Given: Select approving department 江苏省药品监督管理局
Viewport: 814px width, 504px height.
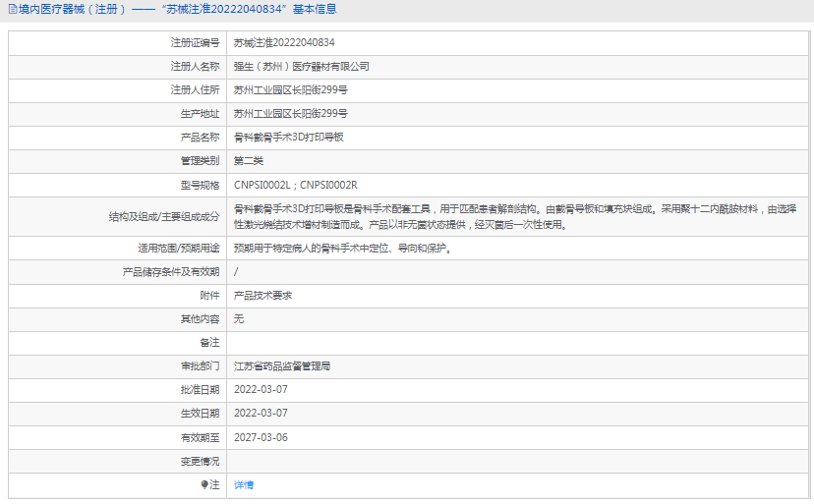Looking at the screenshot, I should (282, 366).
